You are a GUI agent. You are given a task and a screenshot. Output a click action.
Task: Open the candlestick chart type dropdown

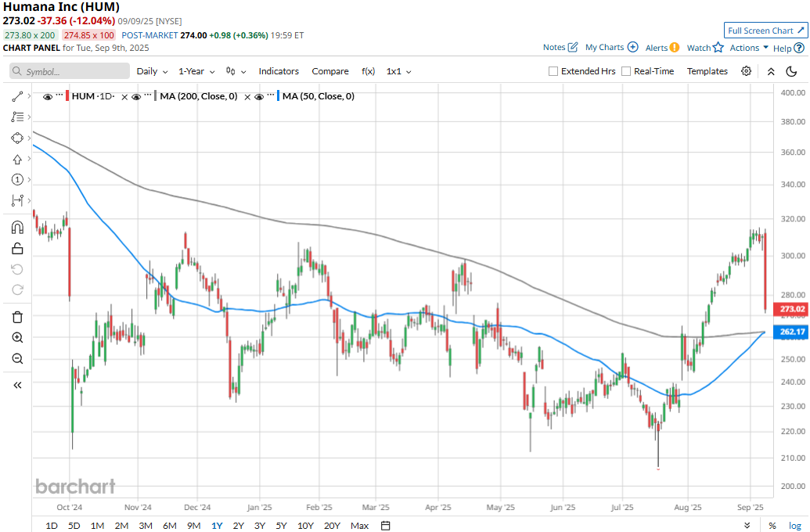(x=236, y=71)
